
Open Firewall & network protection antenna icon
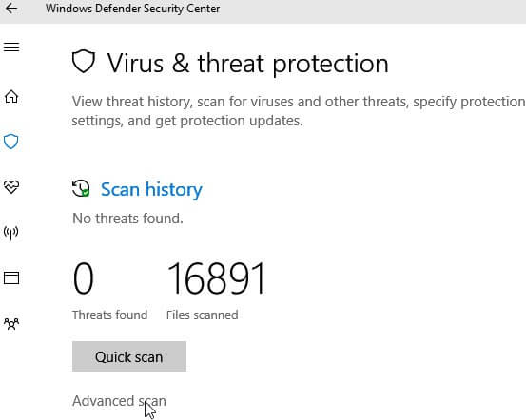click(11, 233)
